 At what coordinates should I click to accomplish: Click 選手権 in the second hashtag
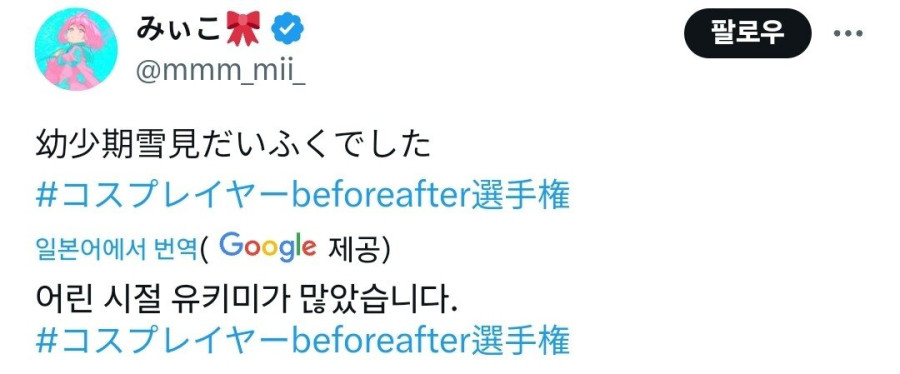(x=522, y=341)
